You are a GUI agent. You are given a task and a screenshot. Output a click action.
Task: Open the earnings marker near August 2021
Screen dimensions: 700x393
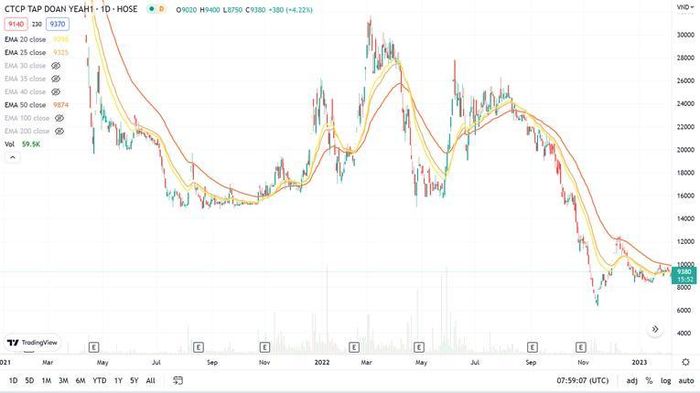pyautogui.click(x=198, y=347)
